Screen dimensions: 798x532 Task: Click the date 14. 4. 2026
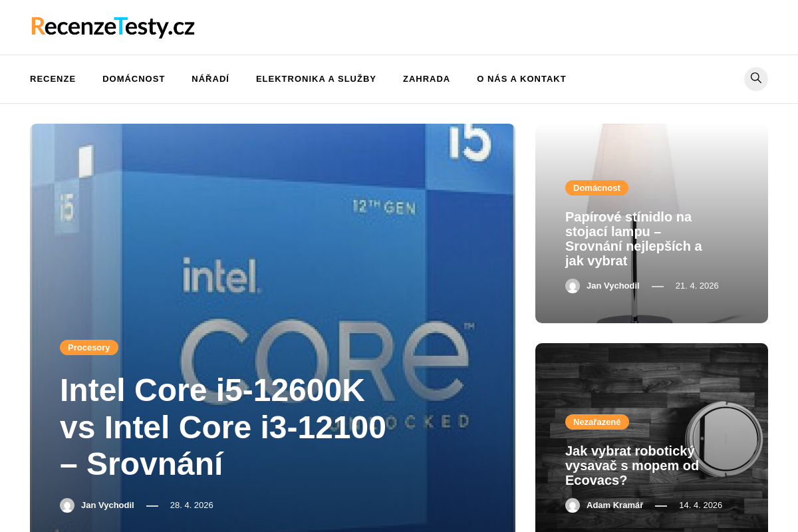(x=700, y=505)
